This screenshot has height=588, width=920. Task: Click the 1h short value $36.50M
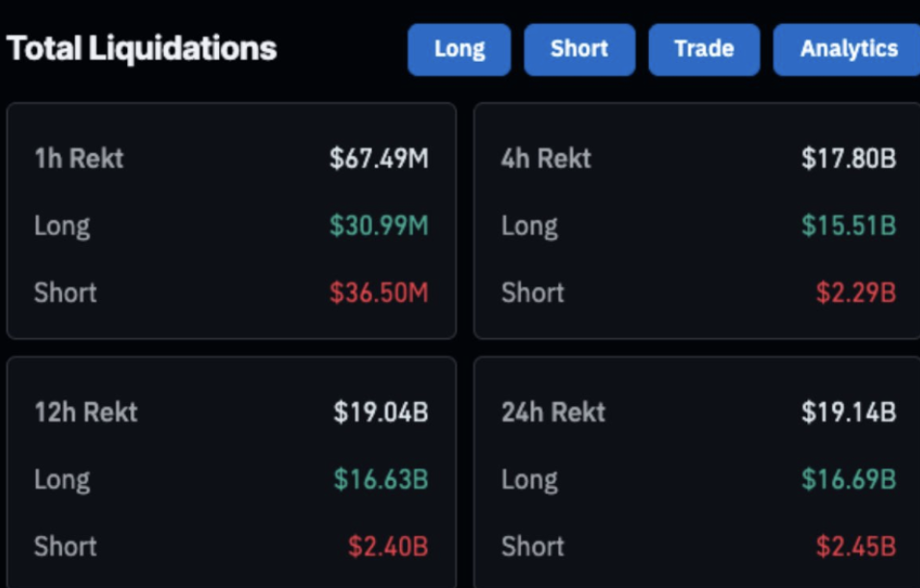379,292
